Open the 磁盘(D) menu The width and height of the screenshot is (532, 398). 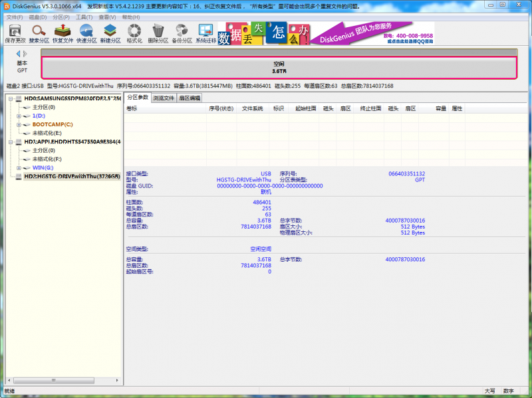click(38, 17)
